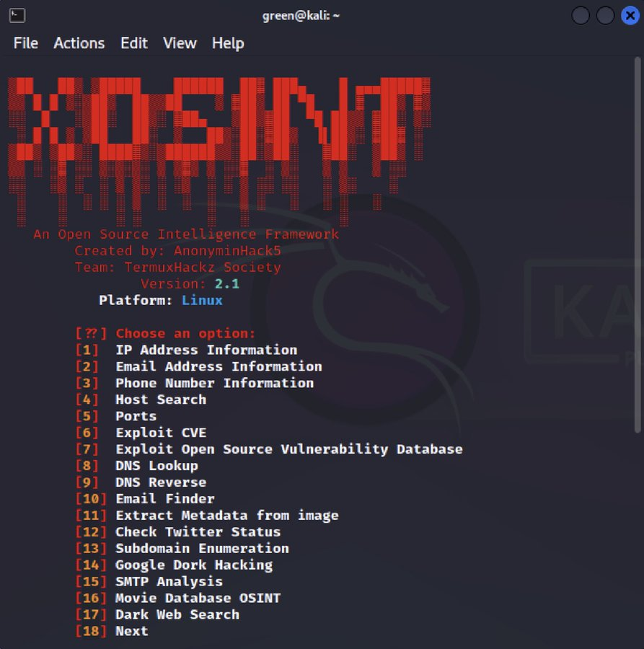Click 'Created by: AnonyminHack5' line
Image resolution: width=644 pixels, height=649 pixels.
(x=177, y=251)
